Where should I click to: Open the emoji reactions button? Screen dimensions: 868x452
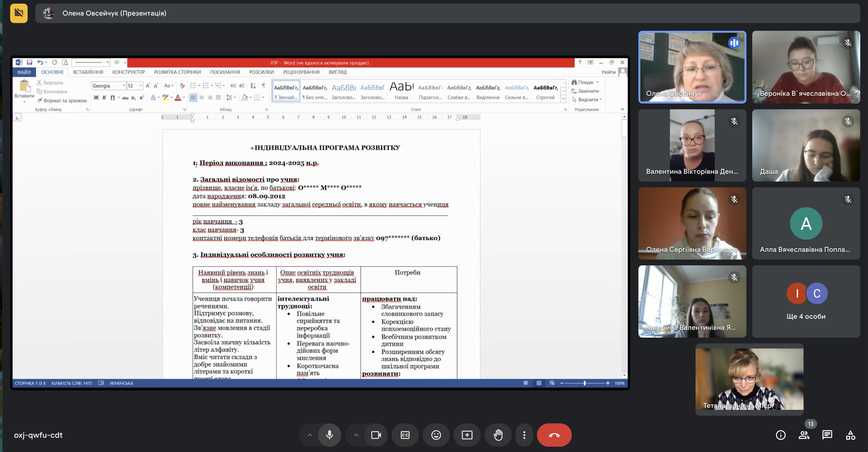click(436, 435)
